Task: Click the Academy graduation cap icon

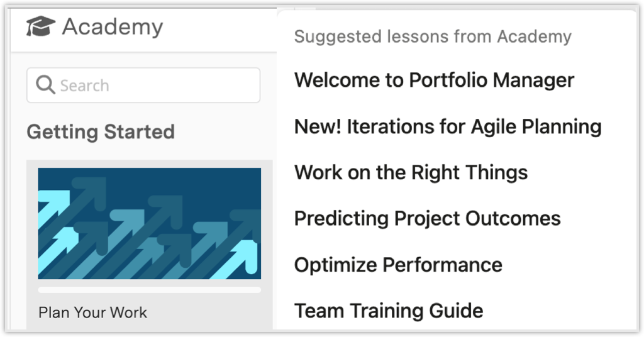Action: point(41,27)
